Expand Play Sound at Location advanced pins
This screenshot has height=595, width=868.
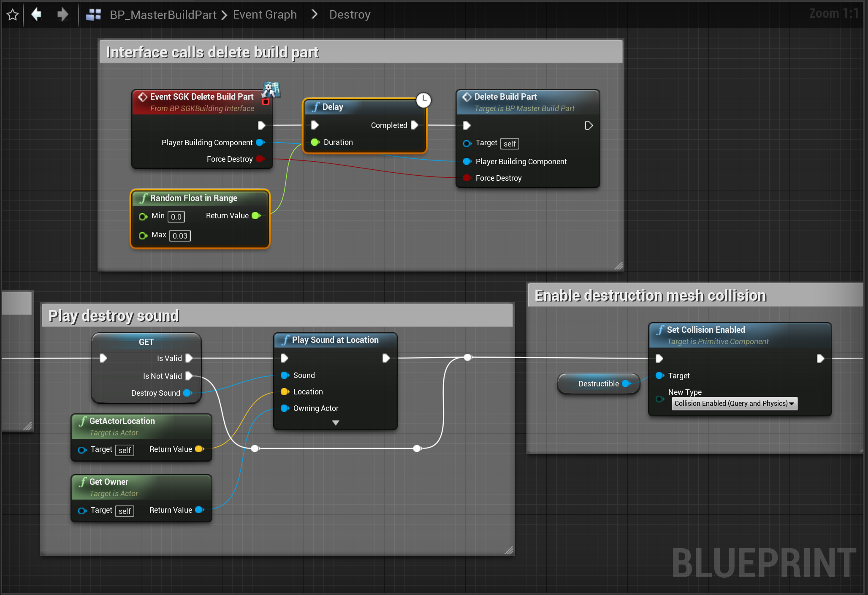tap(336, 423)
